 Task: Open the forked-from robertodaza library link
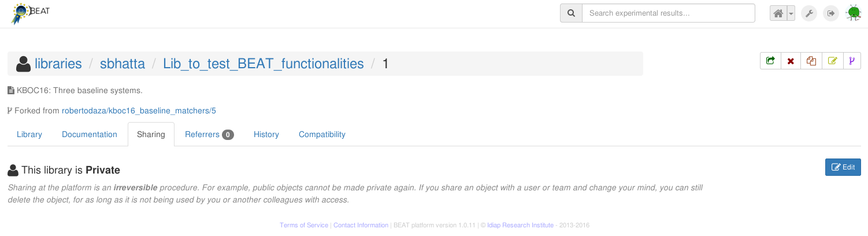139,110
